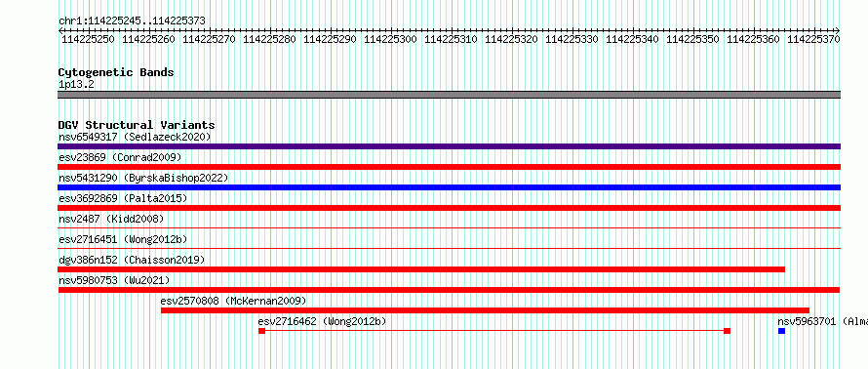This screenshot has height=369, width=868.
Task: Open variant dgv386n152 (Chaisson2019) label
Action: click(132, 260)
